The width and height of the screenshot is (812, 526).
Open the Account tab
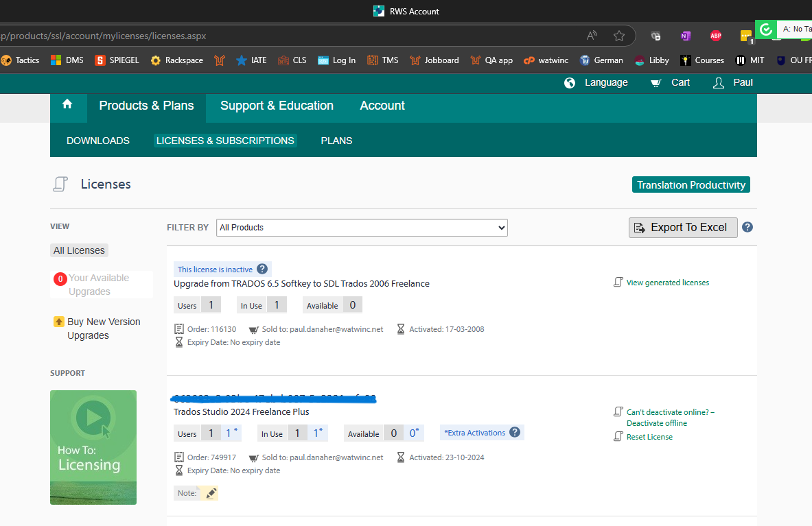click(382, 106)
